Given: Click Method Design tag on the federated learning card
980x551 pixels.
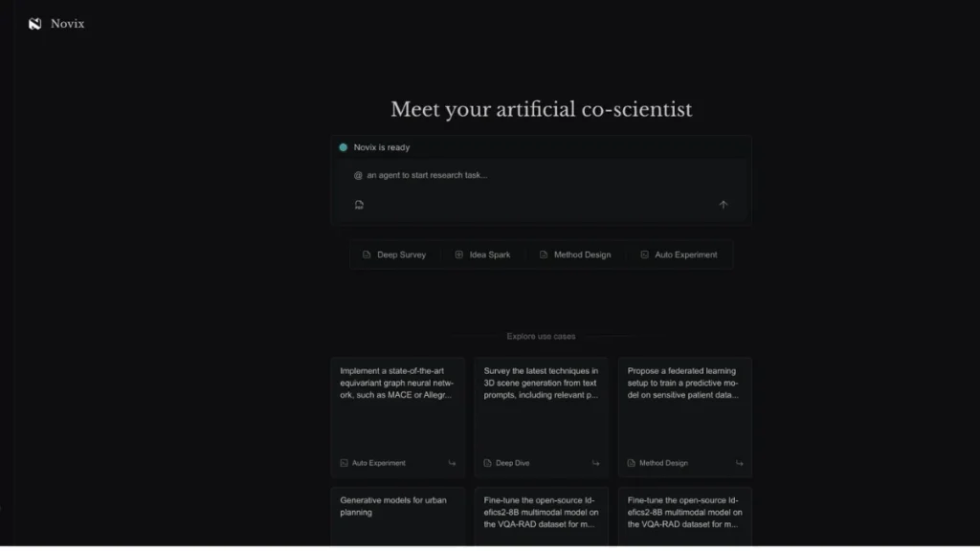Looking at the screenshot, I should tap(663, 463).
